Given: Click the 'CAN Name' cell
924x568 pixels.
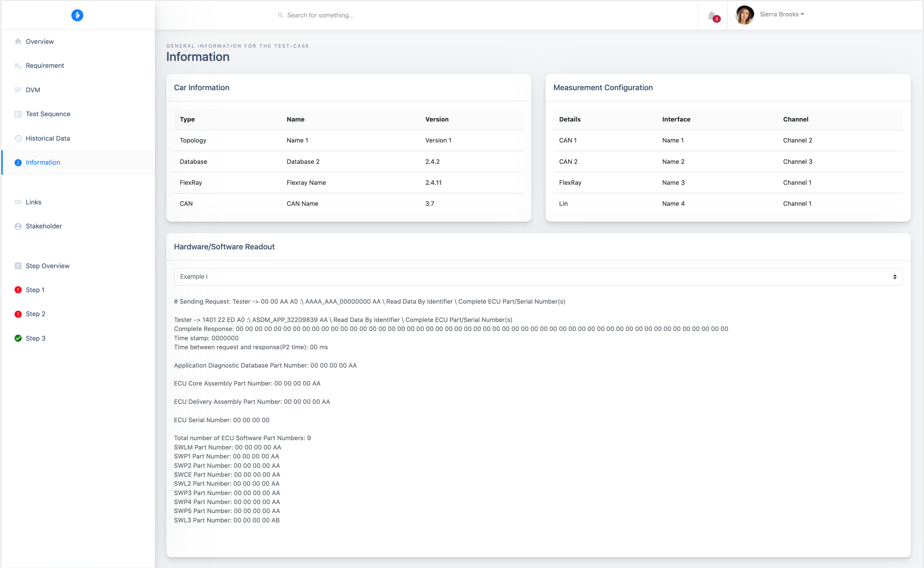Looking at the screenshot, I should pos(302,204).
